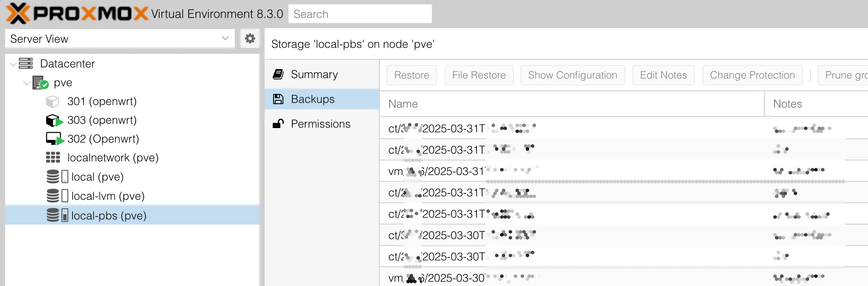The height and width of the screenshot is (286, 868).
Task: Click the pve node icon with green check
Action: click(x=40, y=82)
